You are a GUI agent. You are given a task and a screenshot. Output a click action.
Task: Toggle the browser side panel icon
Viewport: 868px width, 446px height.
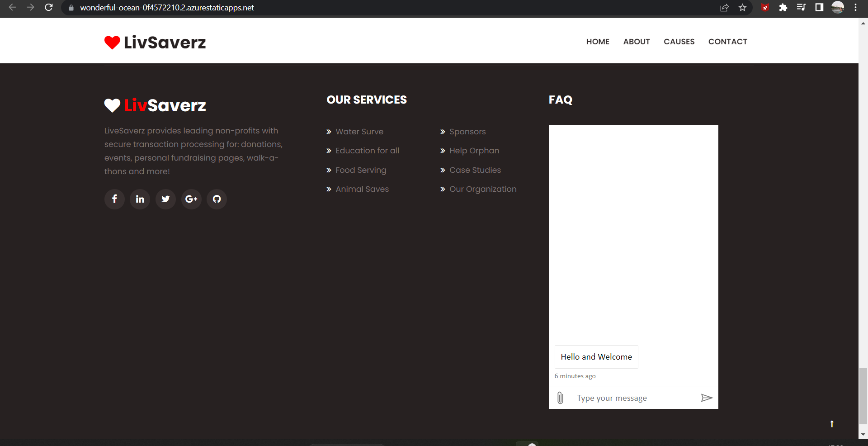[819, 7]
